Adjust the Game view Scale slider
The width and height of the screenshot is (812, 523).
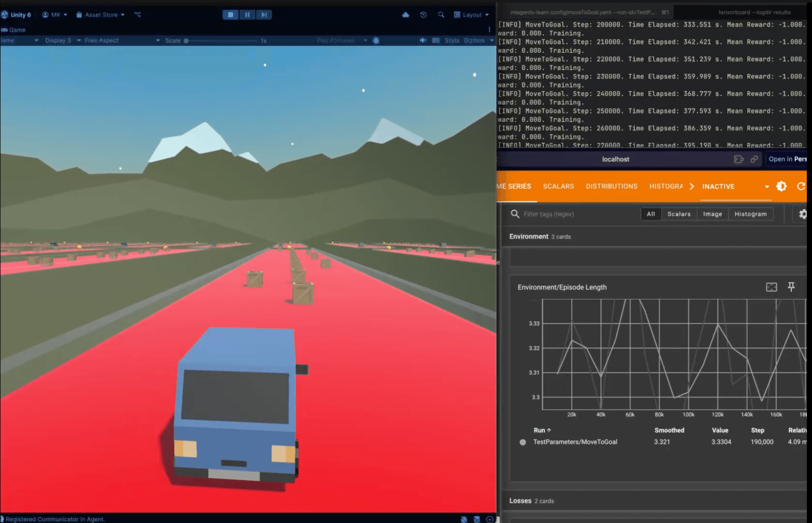pyautogui.click(x=186, y=41)
